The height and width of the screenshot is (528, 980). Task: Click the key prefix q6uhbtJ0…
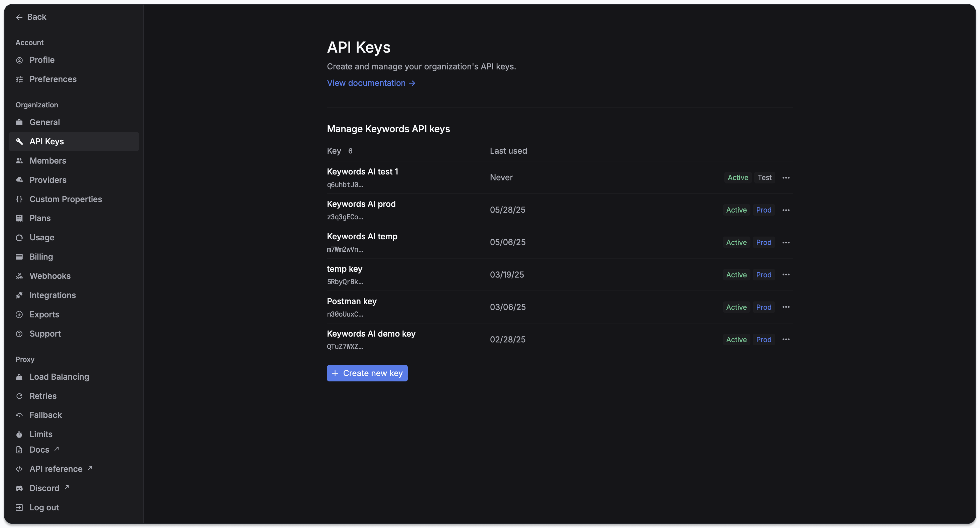345,185
